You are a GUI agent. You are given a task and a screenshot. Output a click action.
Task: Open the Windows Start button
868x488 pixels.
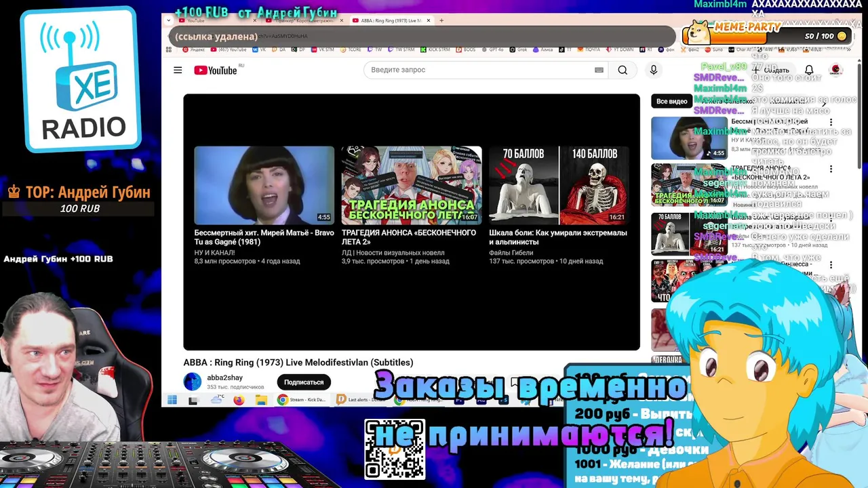tap(172, 400)
